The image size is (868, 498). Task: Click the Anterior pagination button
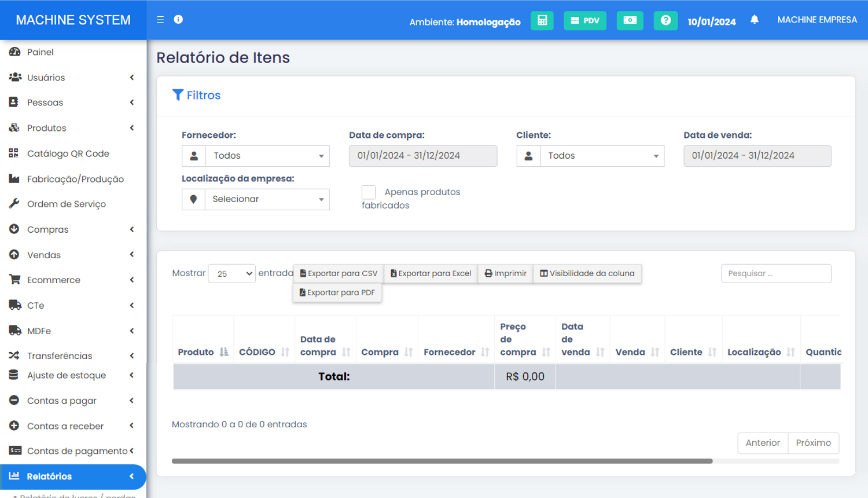tap(763, 443)
